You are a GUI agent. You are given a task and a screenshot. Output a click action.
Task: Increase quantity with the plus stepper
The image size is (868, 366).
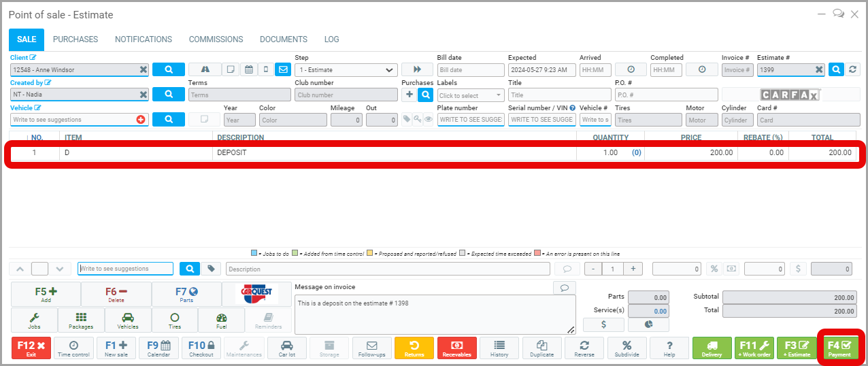pyautogui.click(x=633, y=269)
